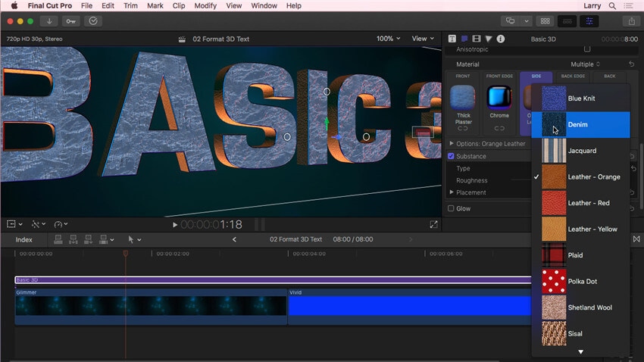644x362 pixels.
Task: Switch to the Text inspector icon
Action: [x=452, y=39]
